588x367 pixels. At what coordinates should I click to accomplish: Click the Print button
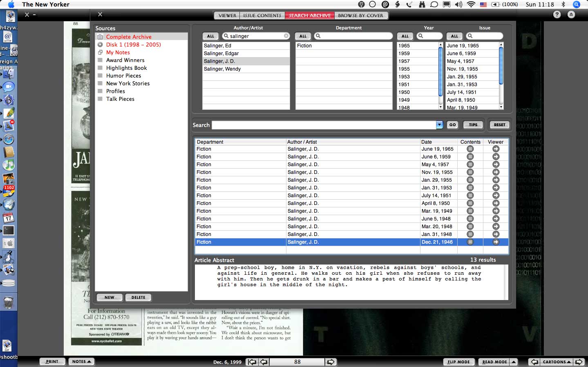(52, 362)
